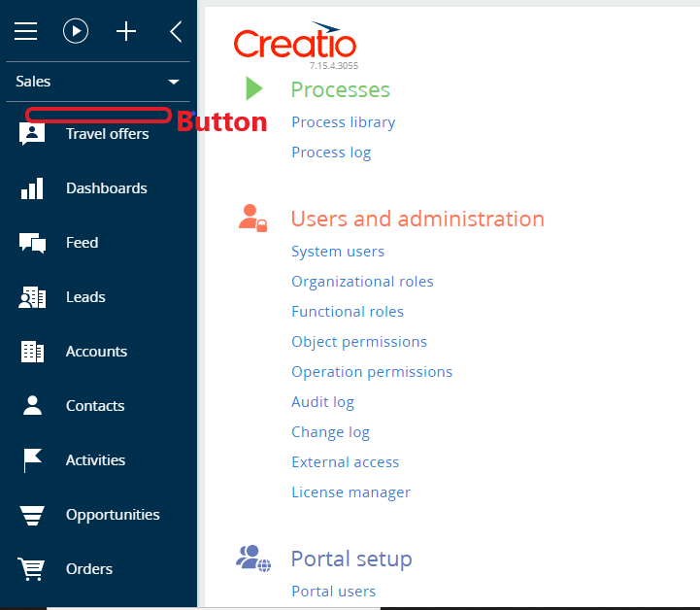This screenshot has height=610, width=700.
Task: Open Object permissions link
Action: [359, 342]
